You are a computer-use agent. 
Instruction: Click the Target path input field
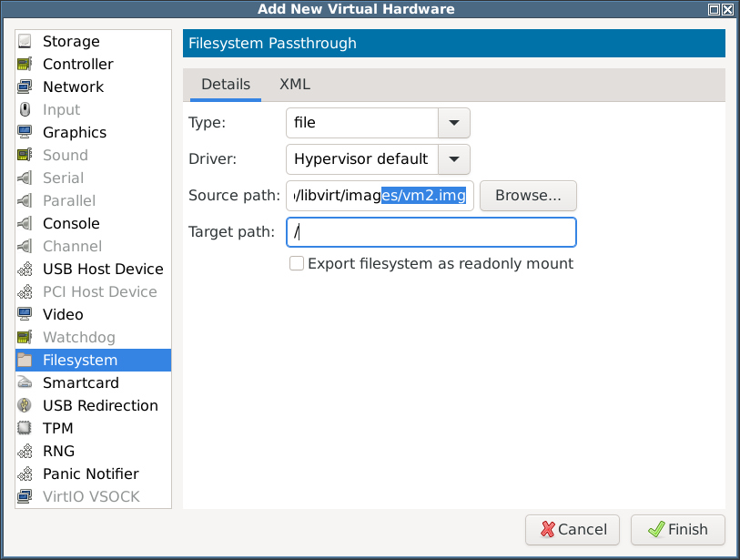click(x=431, y=232)
